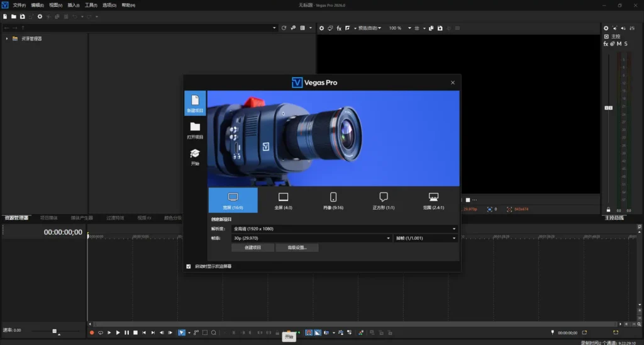Open video preview properties gear icon

(321, 28)
